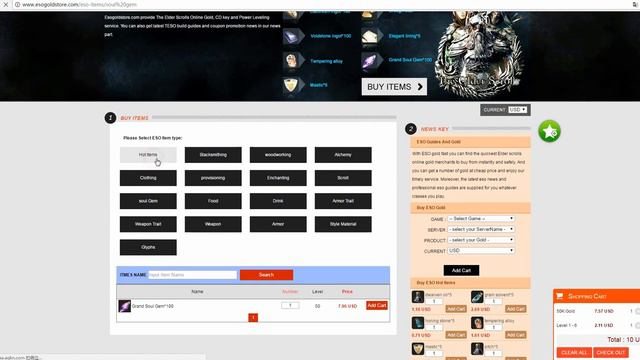This screenshot has width=640, height=360.
Task: Select the Hot Items category
Action: click(x=148, y=155)
